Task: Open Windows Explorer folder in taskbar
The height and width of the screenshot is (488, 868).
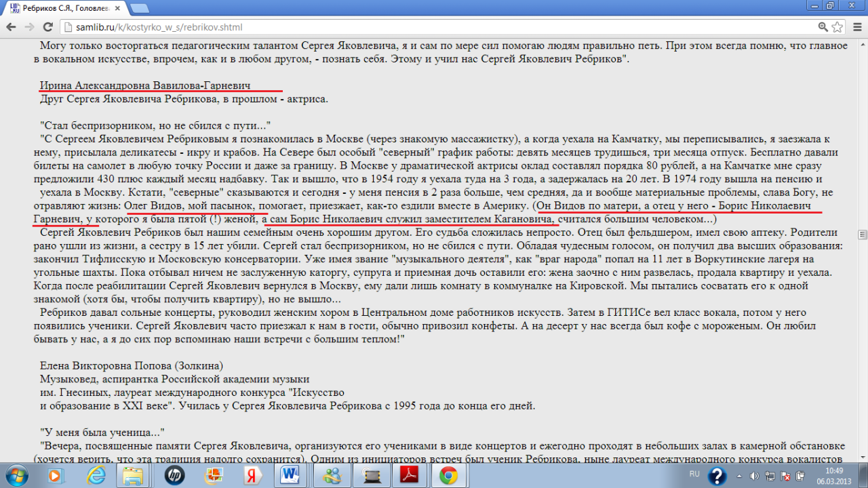Action: coord(134,476)
